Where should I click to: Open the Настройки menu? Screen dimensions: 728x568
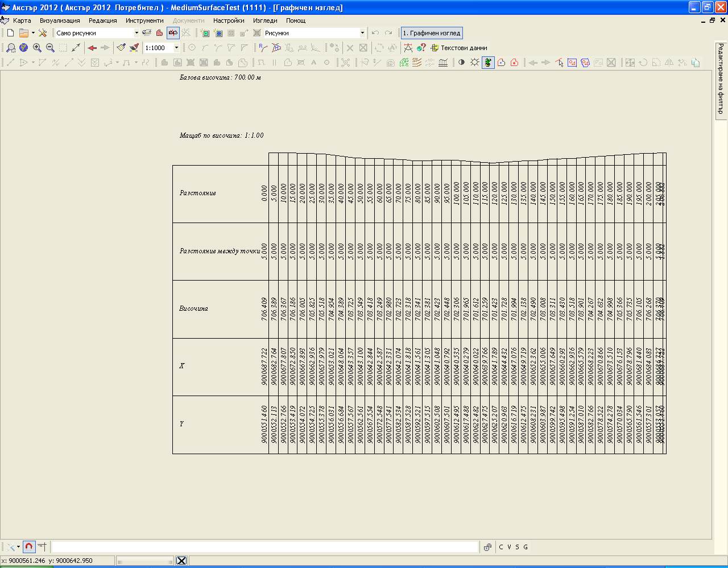(229, 20)
